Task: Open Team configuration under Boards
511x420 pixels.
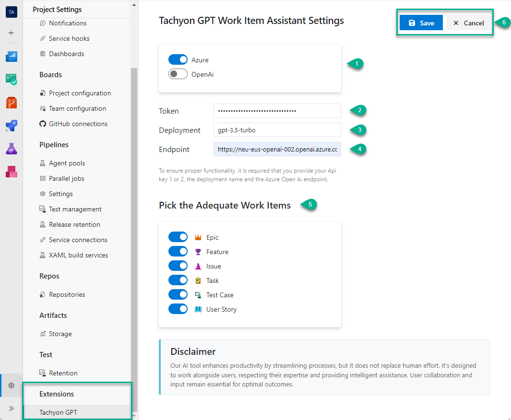Action: [77, 108]
